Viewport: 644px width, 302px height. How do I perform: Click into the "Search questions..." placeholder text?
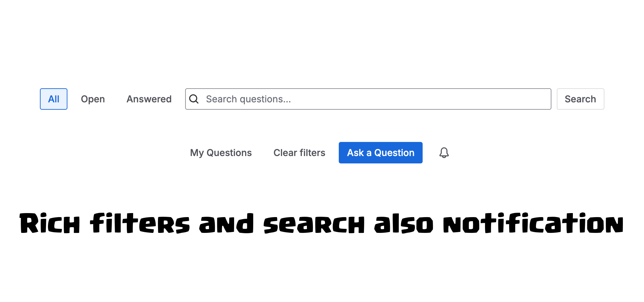(248, 99)
